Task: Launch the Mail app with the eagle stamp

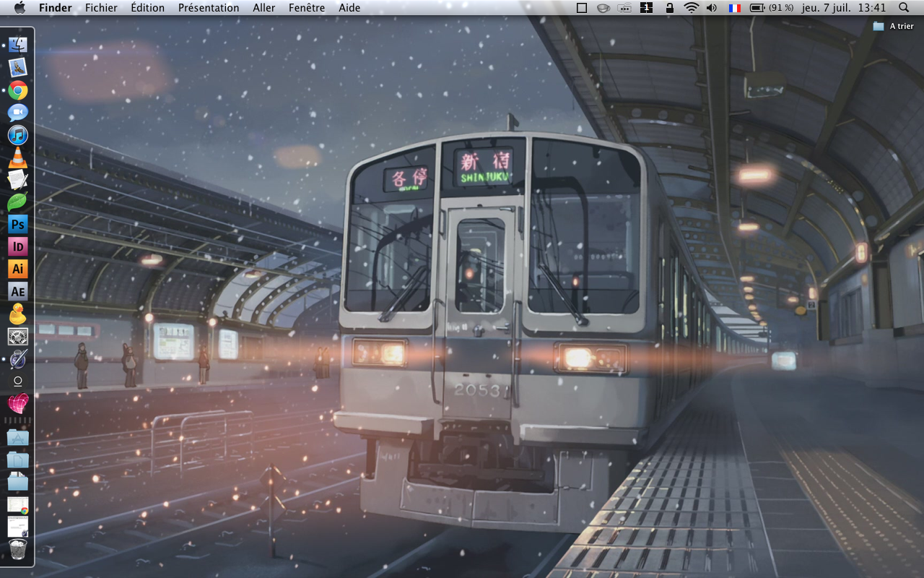Action: (x=17, y=67)
